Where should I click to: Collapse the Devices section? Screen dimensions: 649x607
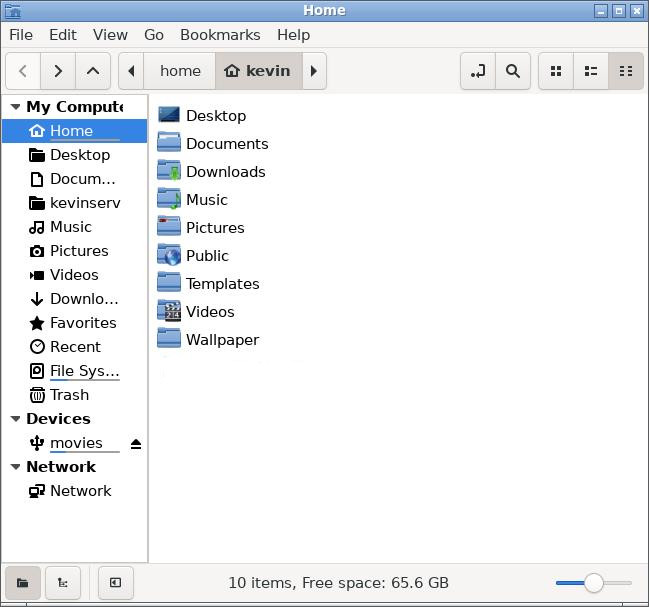[15, 419]
